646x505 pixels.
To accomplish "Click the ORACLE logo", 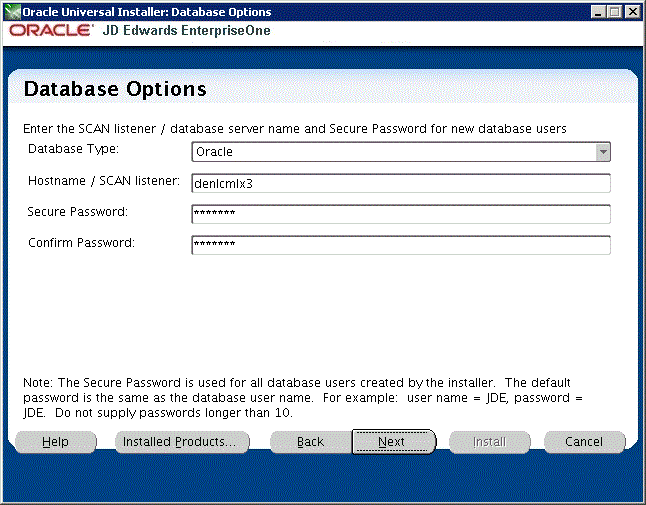I will pyautogui.click(x=51, y=30).
